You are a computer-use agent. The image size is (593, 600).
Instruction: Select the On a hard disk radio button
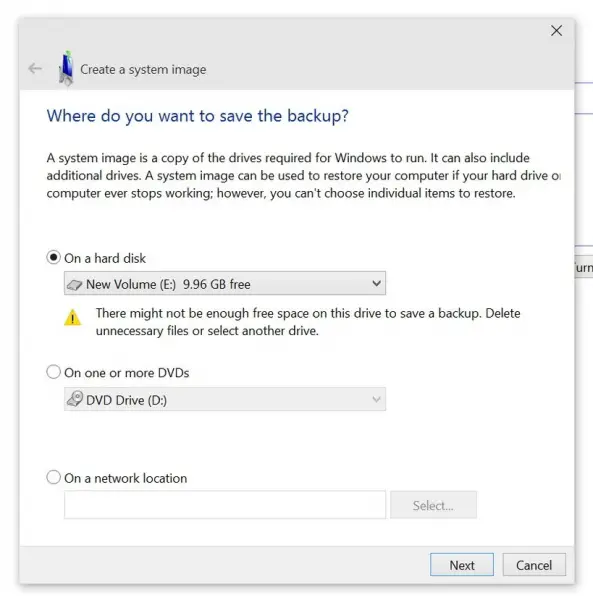pos(54,258)
